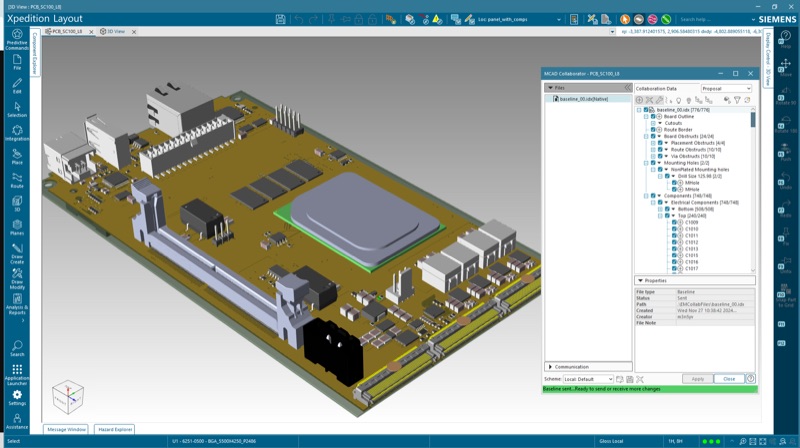Viewport: 800px width, 448px height.
Task: Open Search in the left sidebar
Action: 17,349
